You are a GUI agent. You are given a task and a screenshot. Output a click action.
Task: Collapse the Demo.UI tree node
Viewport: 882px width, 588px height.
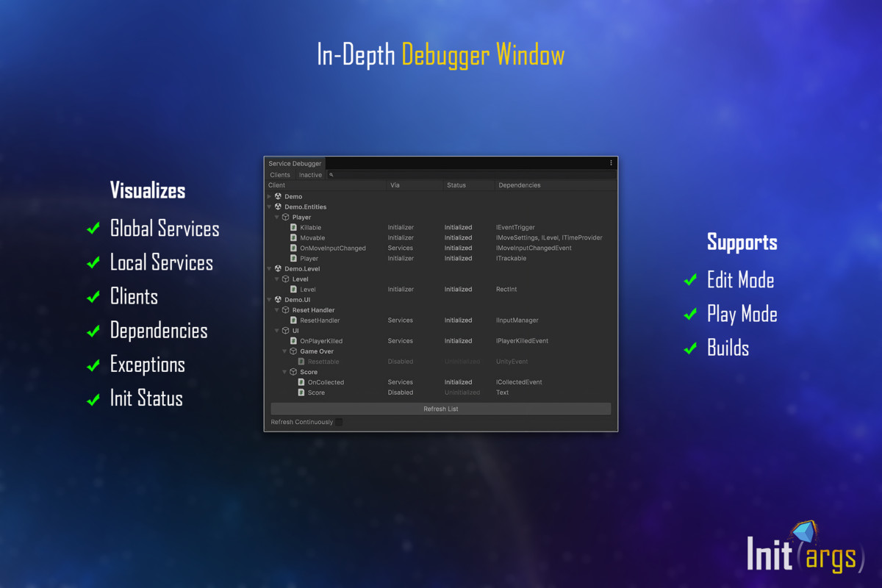click(x=270, y=299)
